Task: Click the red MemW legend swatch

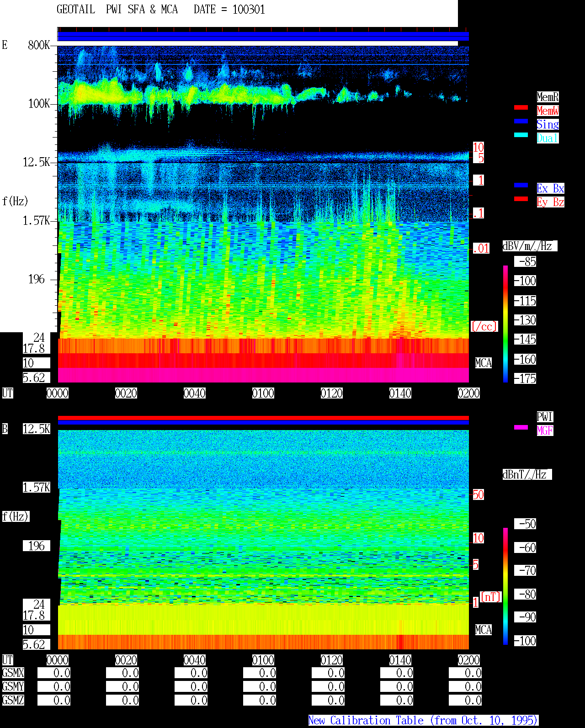Action: [x=521, y=107]
